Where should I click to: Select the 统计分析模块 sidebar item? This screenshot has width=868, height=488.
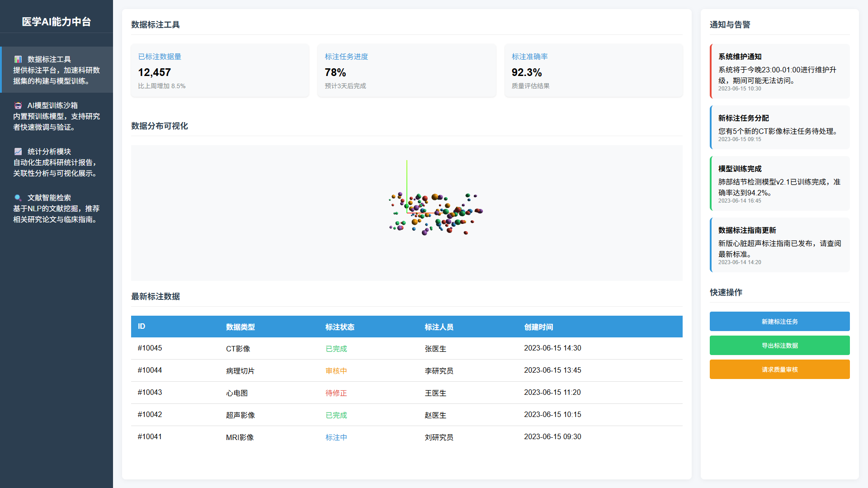57,162
